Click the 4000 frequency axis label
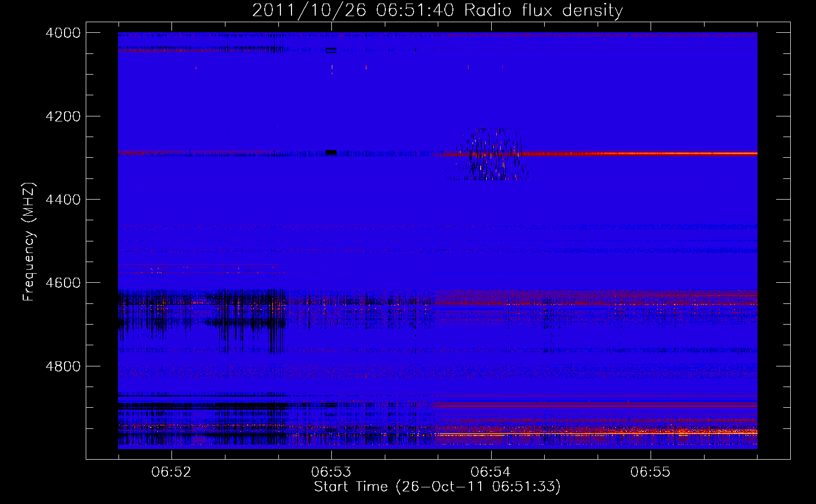Screen dimensions: 816x504 [63, 33]
